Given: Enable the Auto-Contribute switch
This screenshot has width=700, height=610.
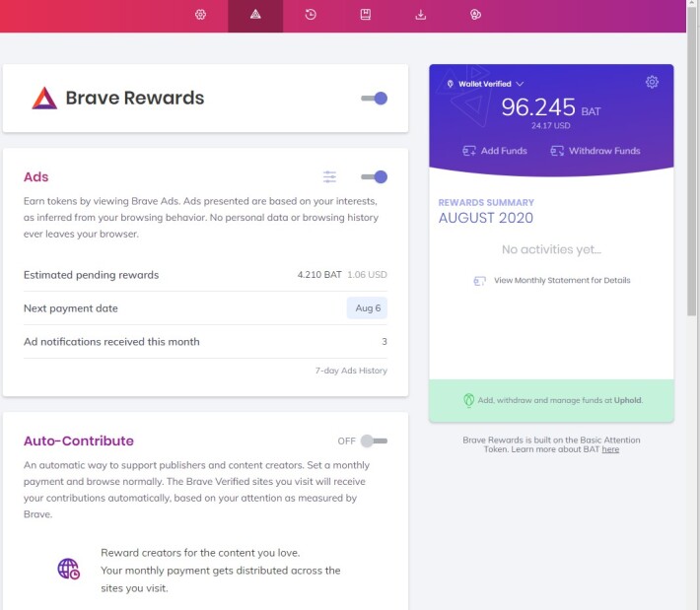Looking at the screenshot, I should (x=374, y=441).
